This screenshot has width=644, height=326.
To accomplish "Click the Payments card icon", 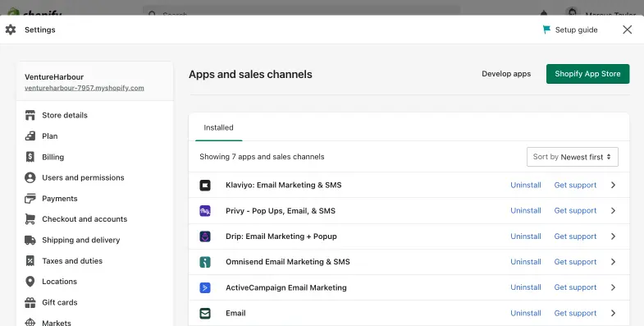I will point(30,199).
